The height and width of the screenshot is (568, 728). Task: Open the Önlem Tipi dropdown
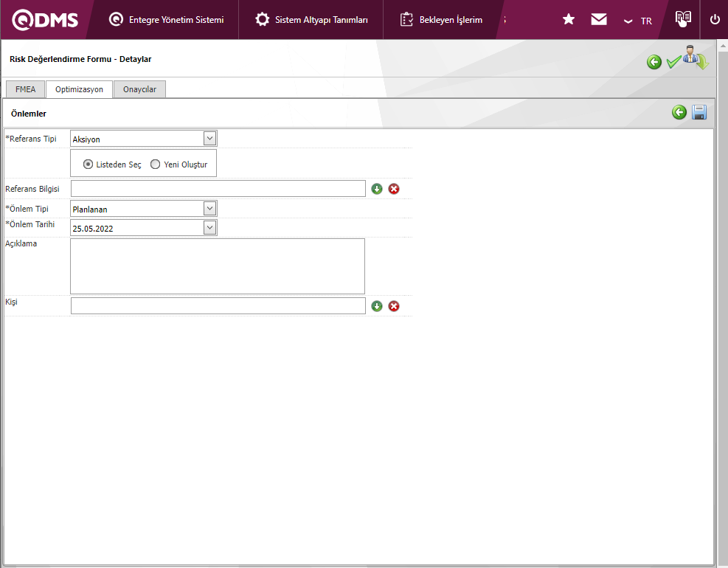point(209,209)
